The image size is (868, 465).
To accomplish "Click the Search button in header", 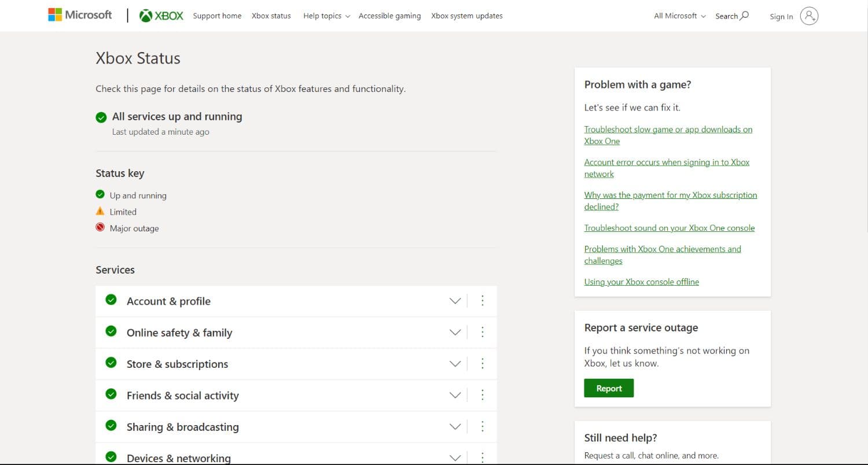I will [732, 16].
